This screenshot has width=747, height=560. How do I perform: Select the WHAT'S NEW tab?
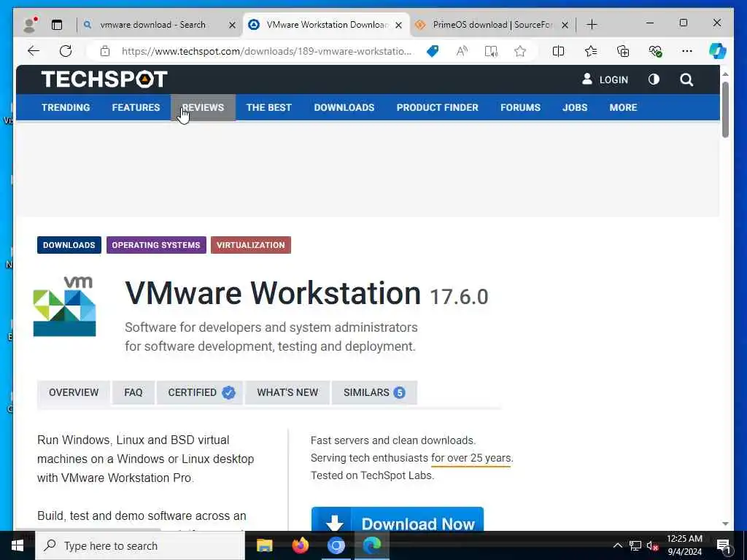[x=287, y=392]
